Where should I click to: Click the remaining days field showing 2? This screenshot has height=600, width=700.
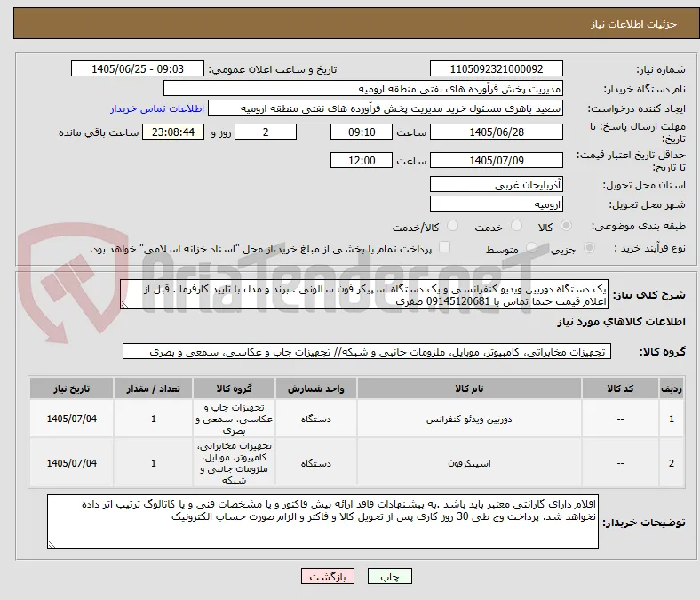pos(266,132)
